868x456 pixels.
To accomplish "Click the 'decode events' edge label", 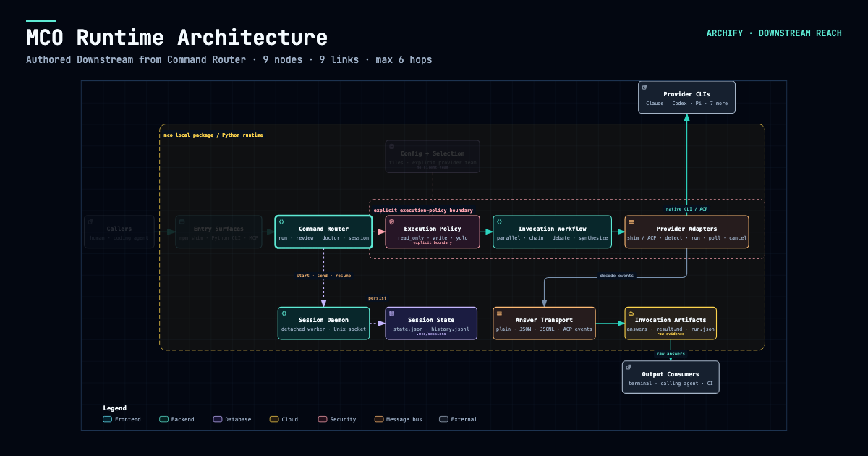I will 617,276.
